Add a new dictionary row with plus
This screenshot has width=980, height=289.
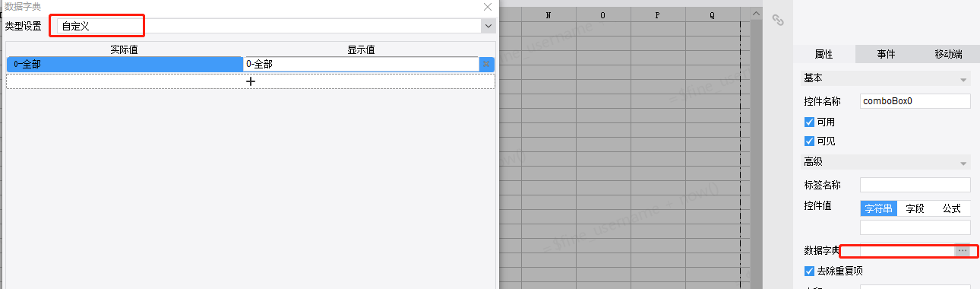tap(251, 81)
